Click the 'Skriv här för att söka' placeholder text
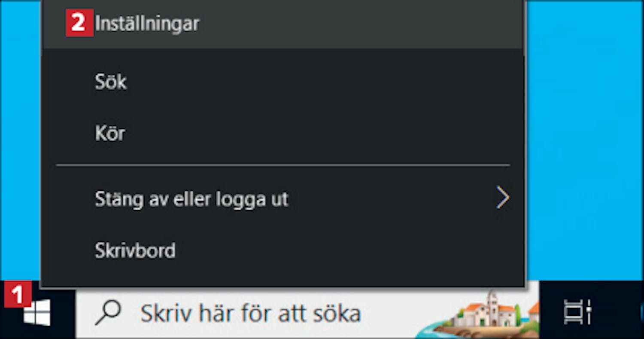This screenshot has width=644, height=339. coord(250,313)
